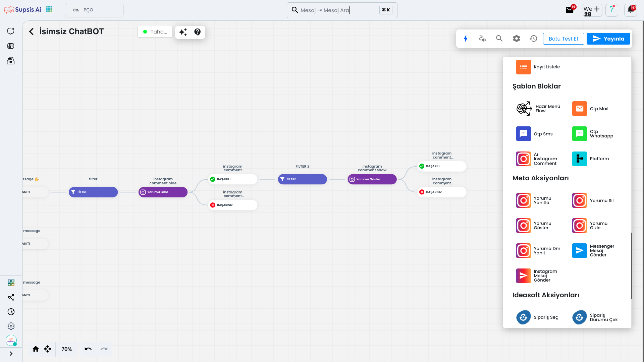Click the İsimsiz ChatBOT title

[71, 32]
